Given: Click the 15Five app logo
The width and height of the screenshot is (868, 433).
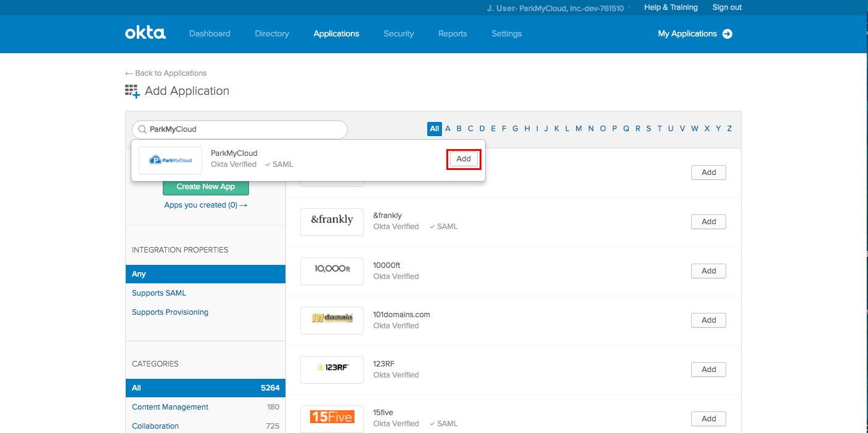Looking at the screenshot, I should point(332,418).
